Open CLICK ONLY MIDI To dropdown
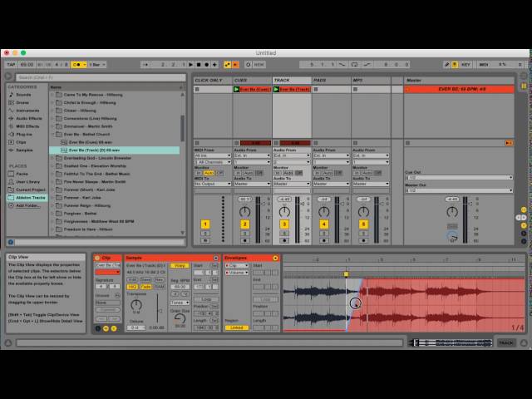This screenshot has width=532, height=399. (x=213, y=184)
